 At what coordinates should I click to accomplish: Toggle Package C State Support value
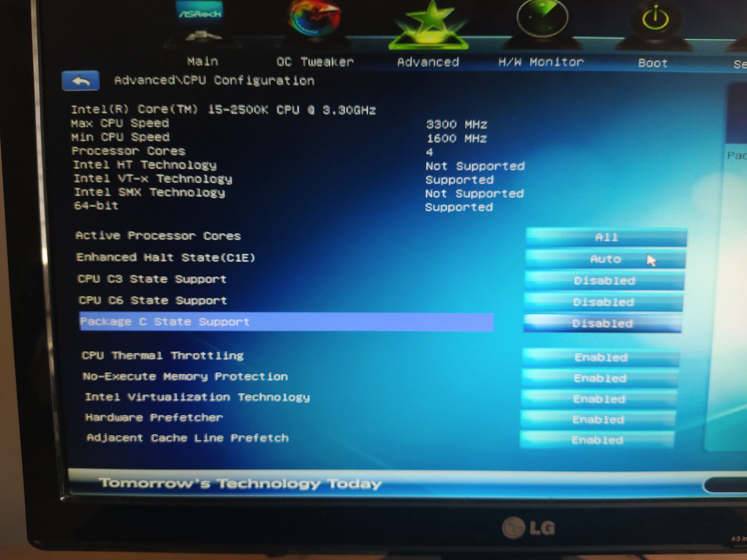[x=602, y=324]
